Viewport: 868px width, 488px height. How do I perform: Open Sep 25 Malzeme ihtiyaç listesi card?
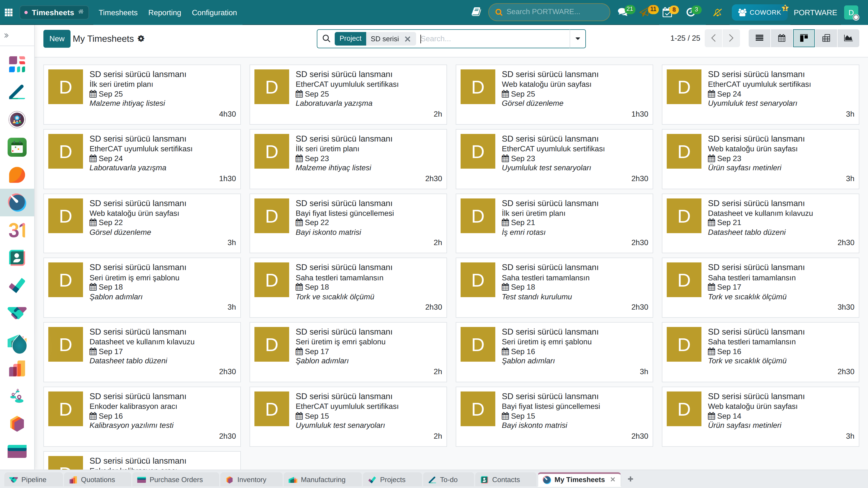tap(142, 94)
